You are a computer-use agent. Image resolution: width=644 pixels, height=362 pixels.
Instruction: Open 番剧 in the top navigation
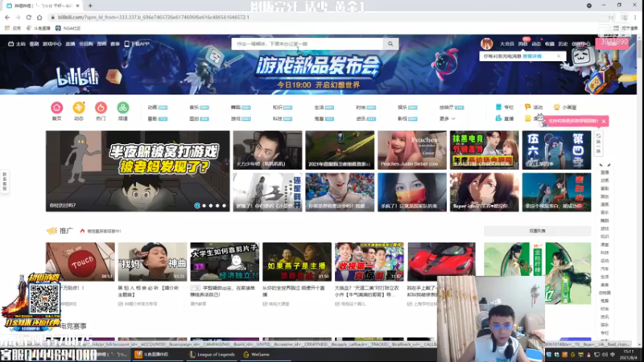[34, 43]
